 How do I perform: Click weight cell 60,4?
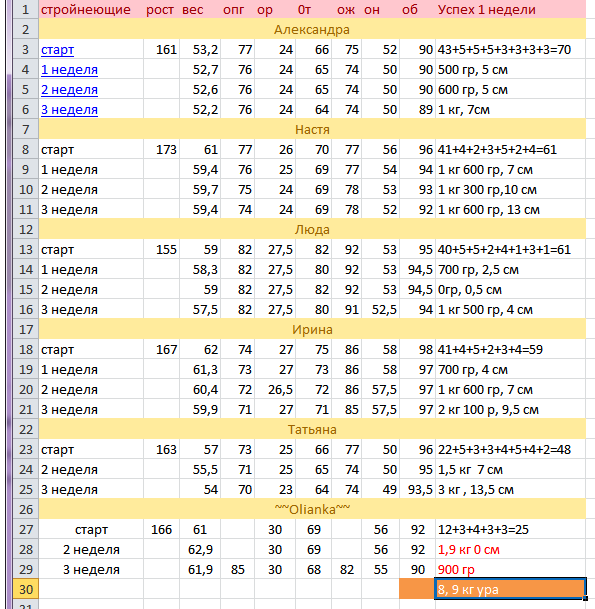coord(200,390)
